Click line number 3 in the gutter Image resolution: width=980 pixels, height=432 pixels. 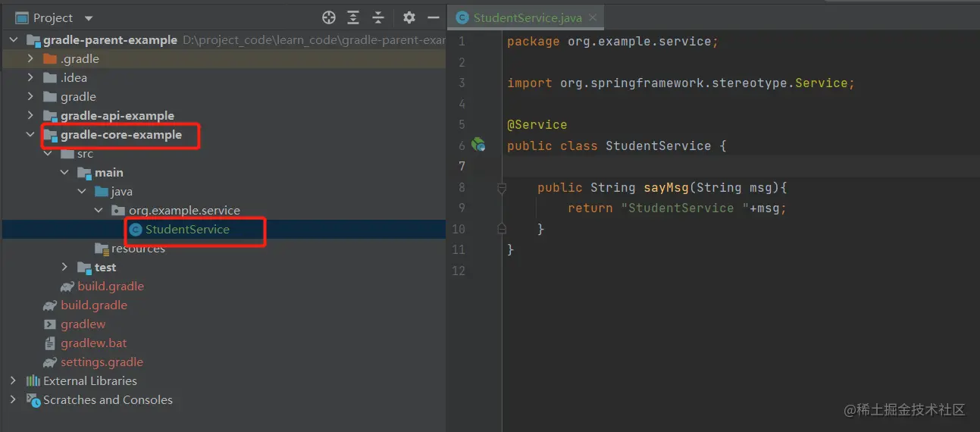pos(462,83)
